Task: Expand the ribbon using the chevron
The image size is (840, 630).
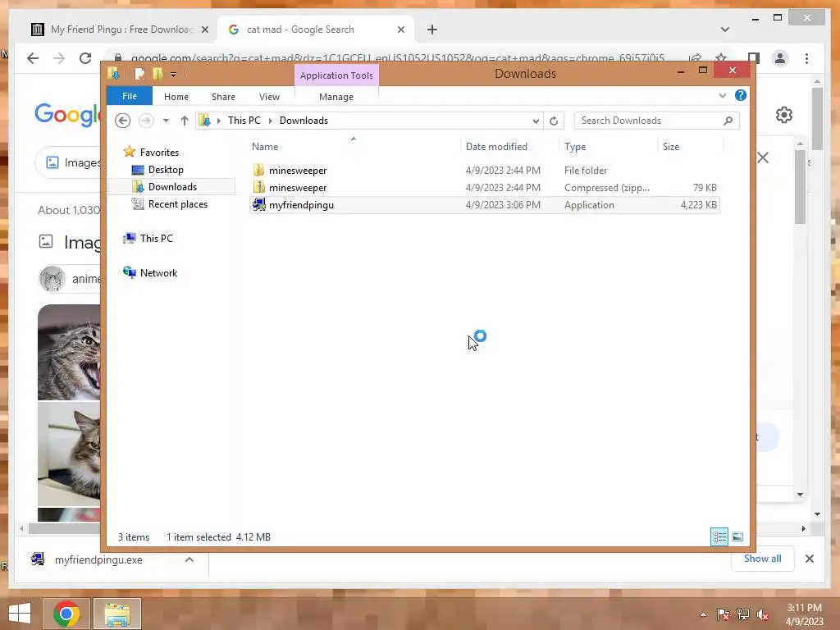Action: (722, 95)
